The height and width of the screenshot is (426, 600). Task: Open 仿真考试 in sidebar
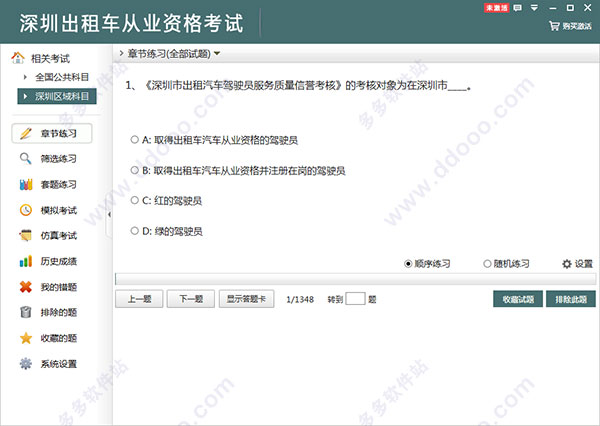pos(59,236)
